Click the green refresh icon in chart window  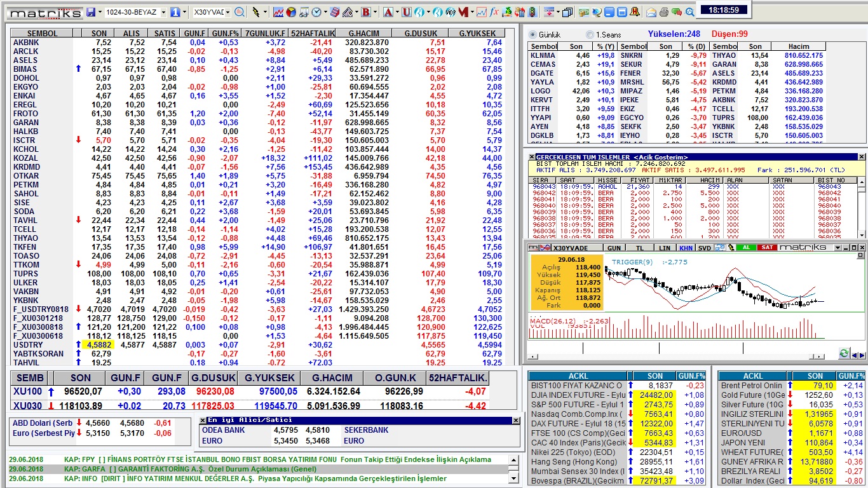pos(844,353)
